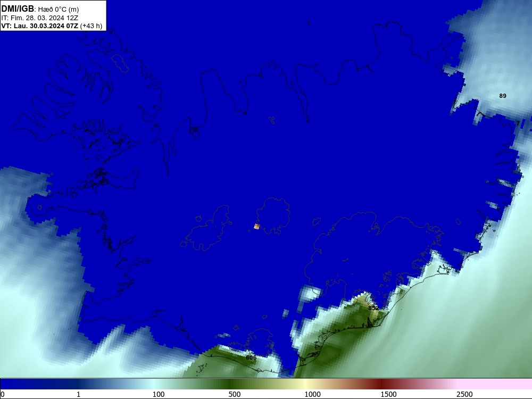Screen dimensions: 532x399
Task: Click the initial time line 'IT: Fim. 28. 03. 2024 12Z'
Action: [40, 18]
